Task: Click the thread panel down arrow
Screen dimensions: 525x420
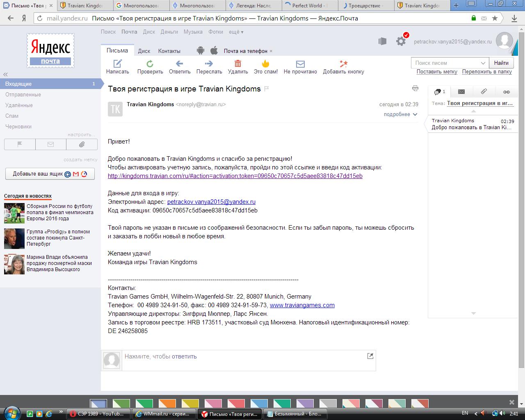Action: (473, 313)
